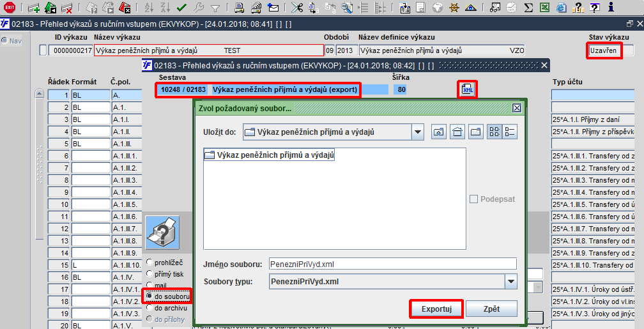Sort descending with the Z-A icon
This screenshot has width=644, height=329.
tap(165, 8)
